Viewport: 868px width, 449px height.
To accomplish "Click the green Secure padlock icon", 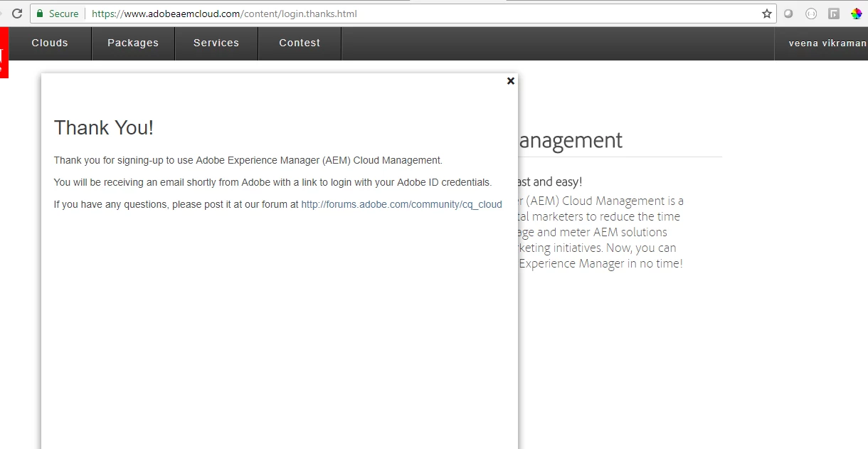I will [40, 14].
